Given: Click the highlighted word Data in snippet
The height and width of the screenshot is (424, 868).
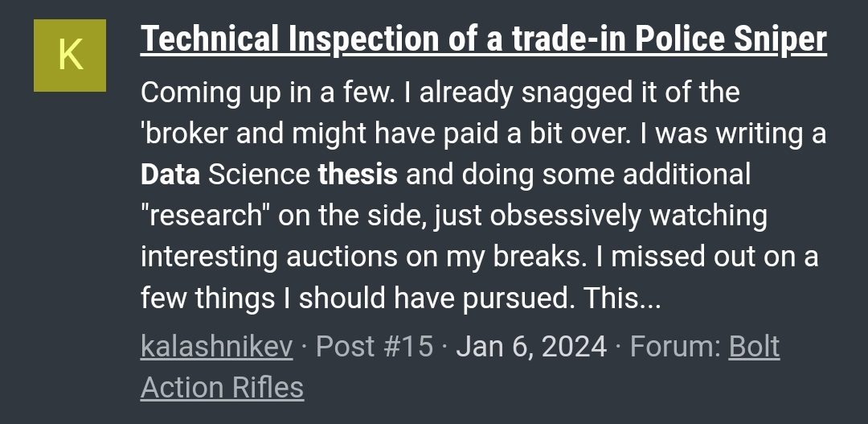Looking at the screenshot, I should [170, 174].
